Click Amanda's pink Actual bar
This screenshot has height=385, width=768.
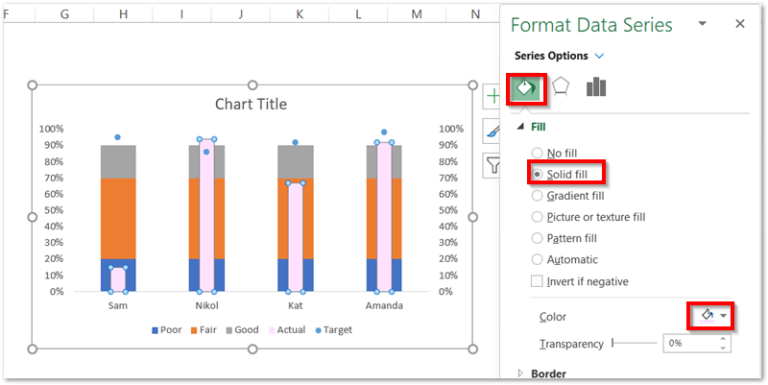pos(384,217)
